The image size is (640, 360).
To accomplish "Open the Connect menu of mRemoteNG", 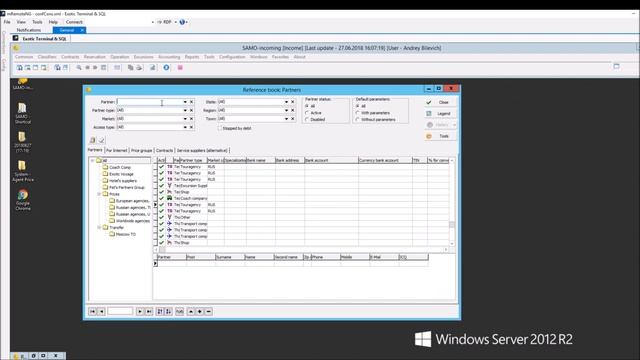I will tap(74, 22).
